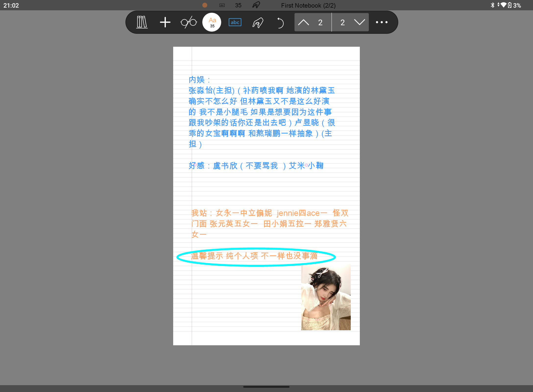This screenshot has width=533, height=392.
Task: Toggle the abc indicator in the status bar
Action: [222, 5]
